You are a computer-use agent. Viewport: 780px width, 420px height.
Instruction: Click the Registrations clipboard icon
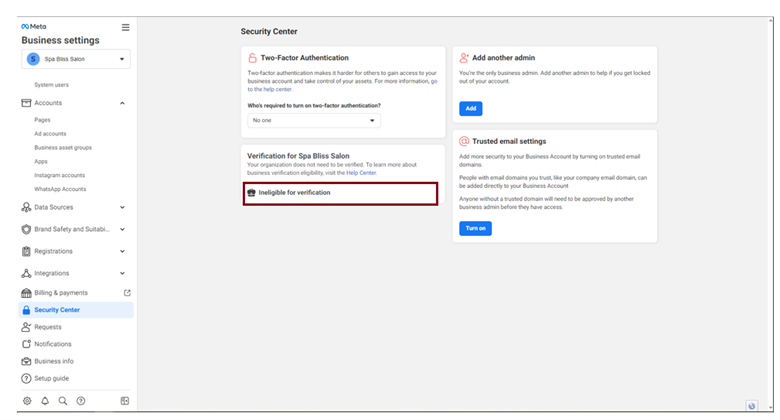26,251
